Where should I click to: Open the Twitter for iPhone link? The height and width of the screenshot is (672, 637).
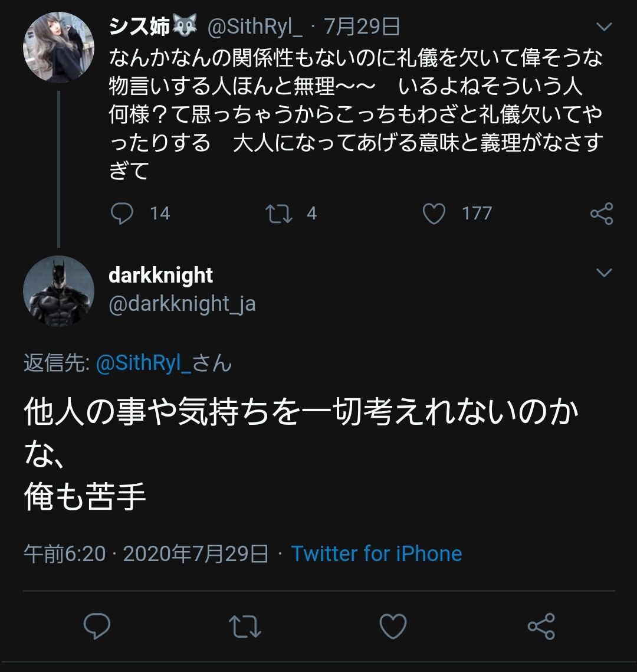[376, 553]
